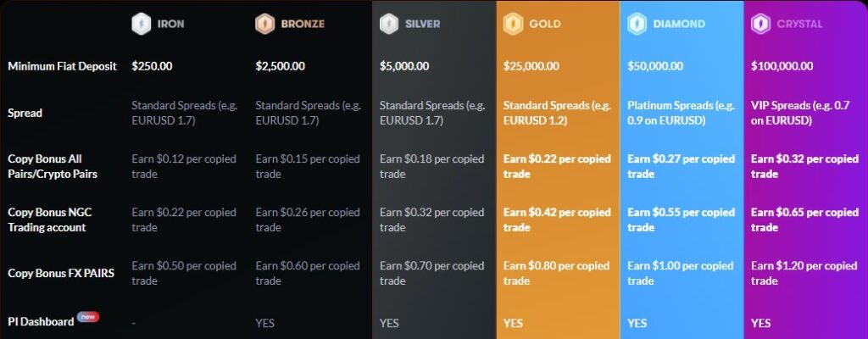This screenshot has height=339, width=868.
Task: Select the GOLD plan heading
Action: 545,25
